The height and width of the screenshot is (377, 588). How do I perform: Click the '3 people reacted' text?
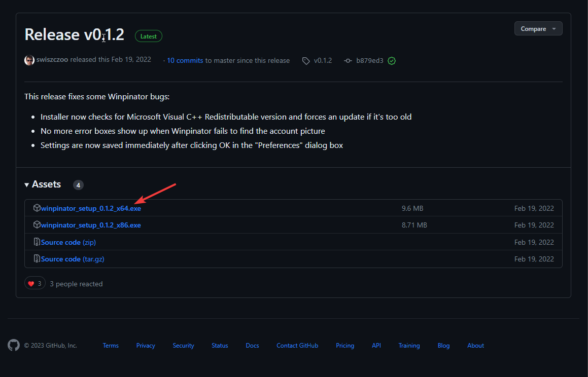pos(76,284)
